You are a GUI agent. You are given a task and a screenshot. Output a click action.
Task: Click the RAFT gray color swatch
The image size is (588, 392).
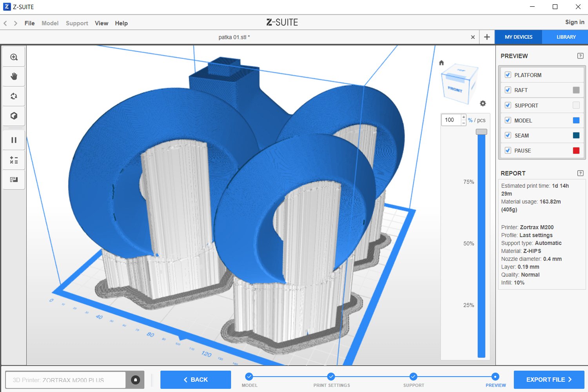click(576, 90)
